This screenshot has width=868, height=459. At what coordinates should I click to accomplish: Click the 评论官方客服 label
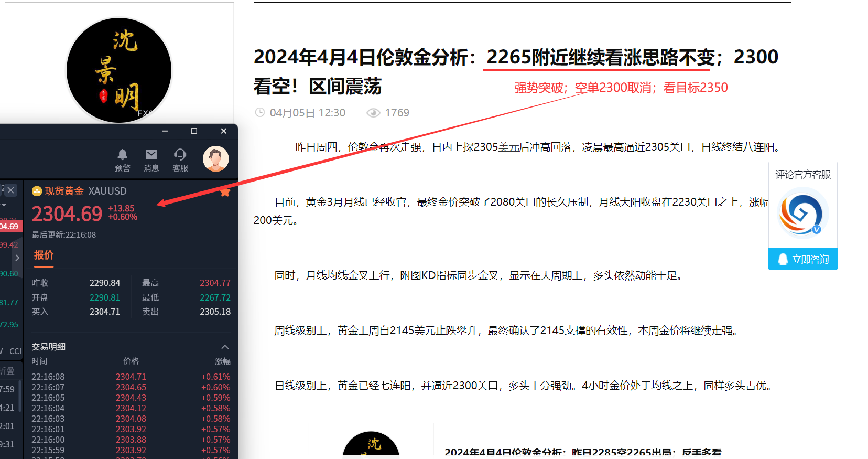click(x=803, y=175)
